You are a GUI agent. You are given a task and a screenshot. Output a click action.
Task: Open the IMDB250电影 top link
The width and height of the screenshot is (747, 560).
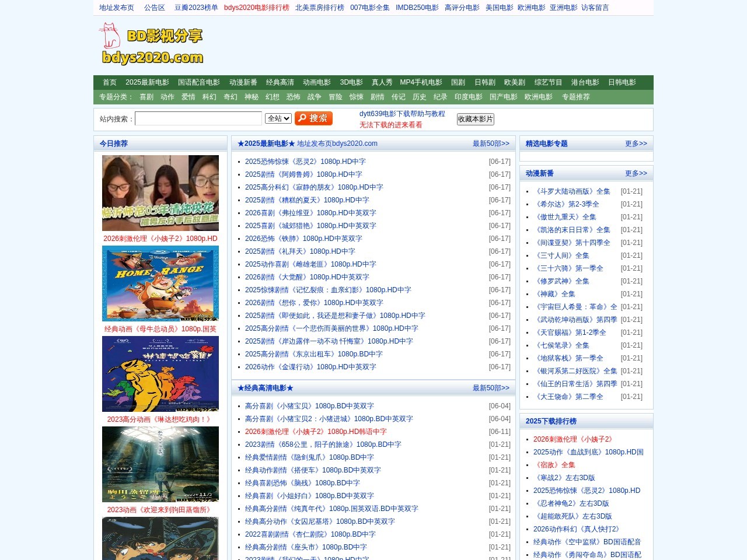417,8
